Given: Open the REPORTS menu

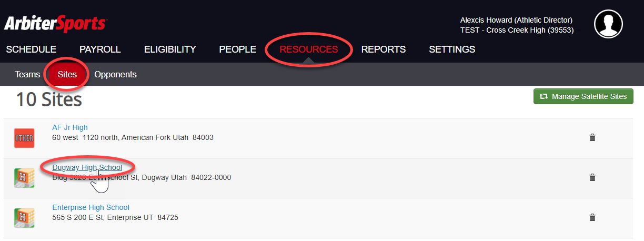Looking at the screenshot, I should (384, 49).
